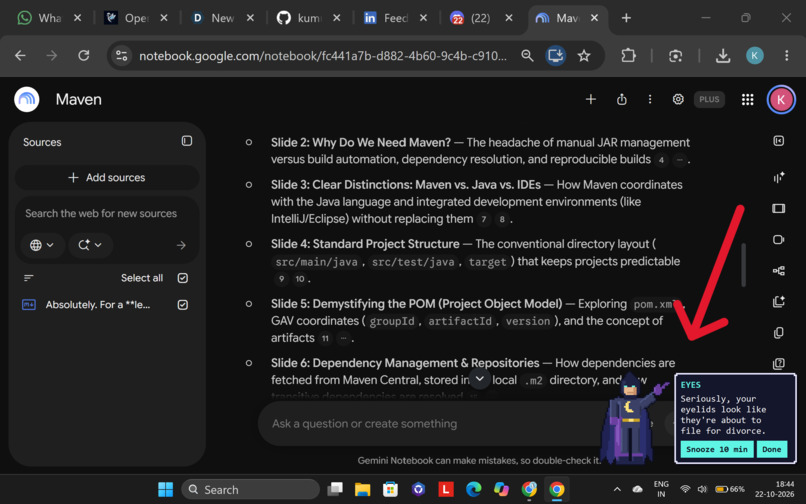Expand the Studio panel using the collapse icon

(778, 141)
